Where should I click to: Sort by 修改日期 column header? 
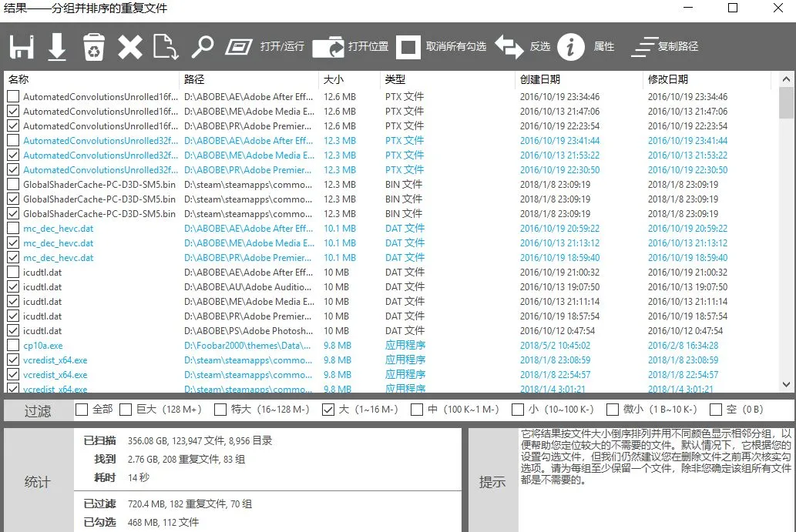(x=707, y=79)
